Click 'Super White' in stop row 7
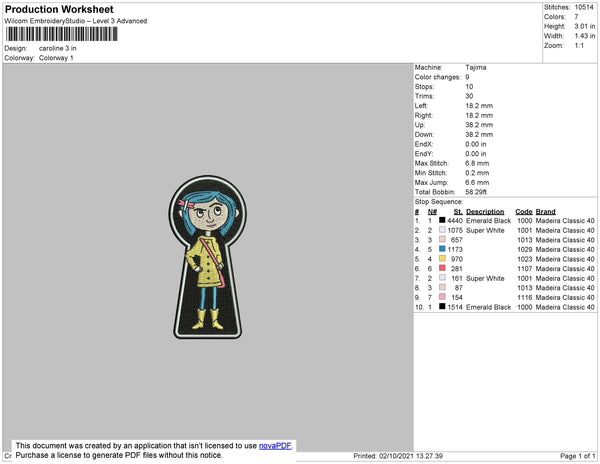 (x=485, y=278)
